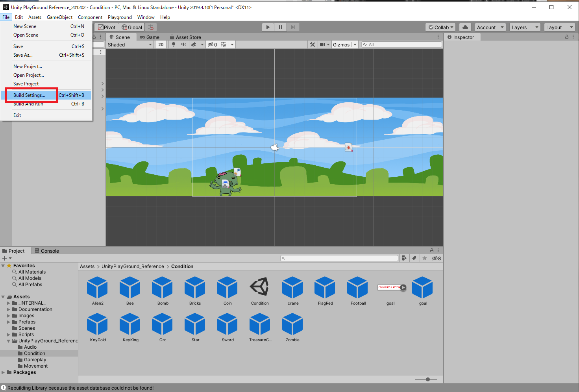This screenshot has width=579, height=392.
Task: Switch to the Console tab
Action: (x=47, y=251)
